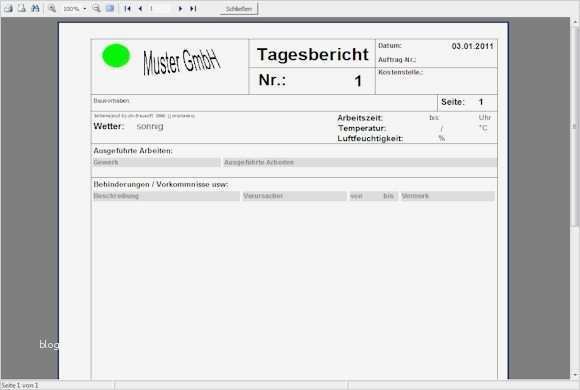Click the status bar Seite 1 von 1

[20, 385]
